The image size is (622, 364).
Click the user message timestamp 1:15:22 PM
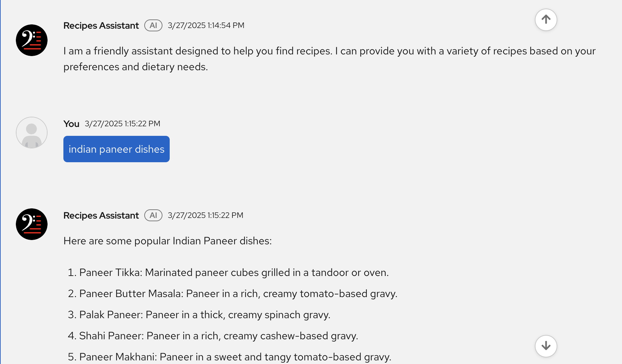tap(122, 124)
